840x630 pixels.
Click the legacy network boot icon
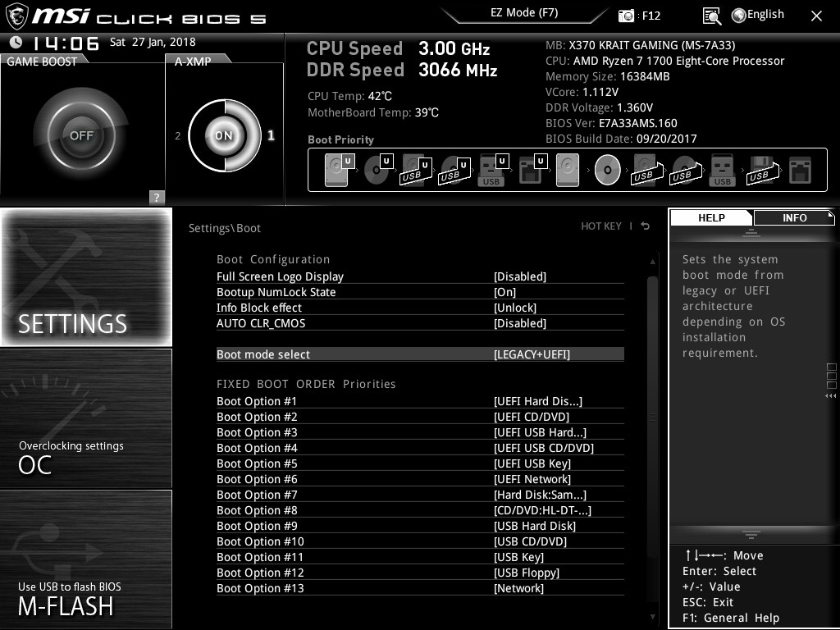[801, 170]
